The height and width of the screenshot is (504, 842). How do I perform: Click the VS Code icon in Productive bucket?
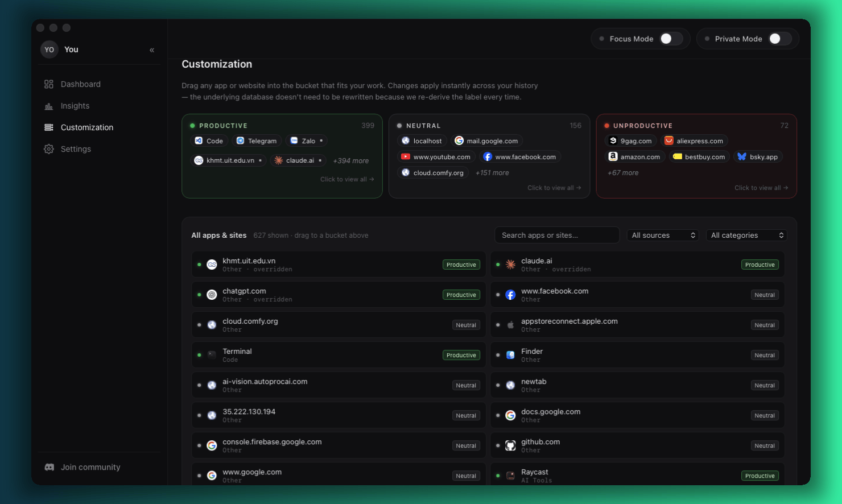click(x=199, y=141)
